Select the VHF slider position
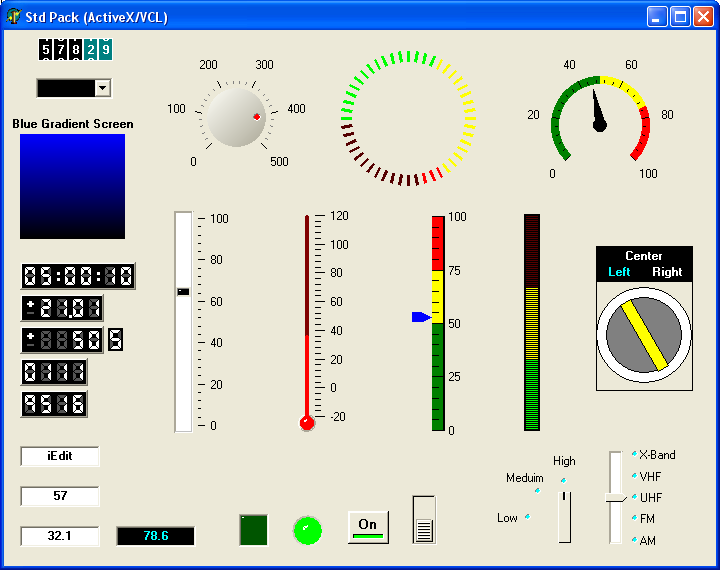Image resolution: width=720 pixels, height=570 pixels. coord(634,476)
